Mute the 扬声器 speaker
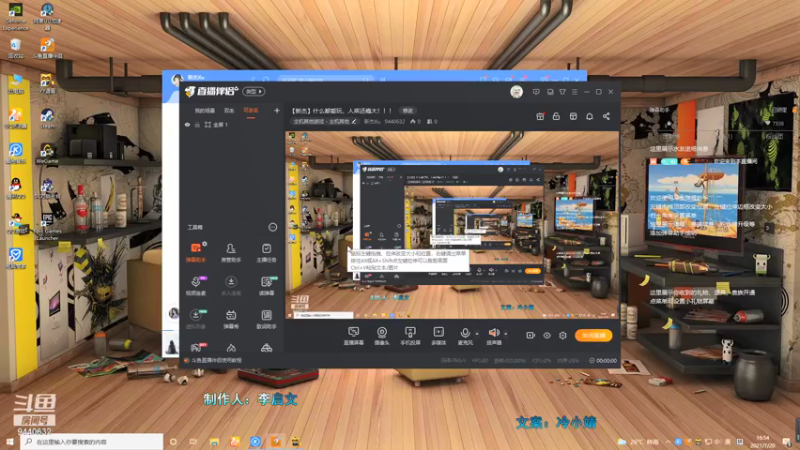Image resolution: width=800 pixels, height=450 pixels. 493,336
